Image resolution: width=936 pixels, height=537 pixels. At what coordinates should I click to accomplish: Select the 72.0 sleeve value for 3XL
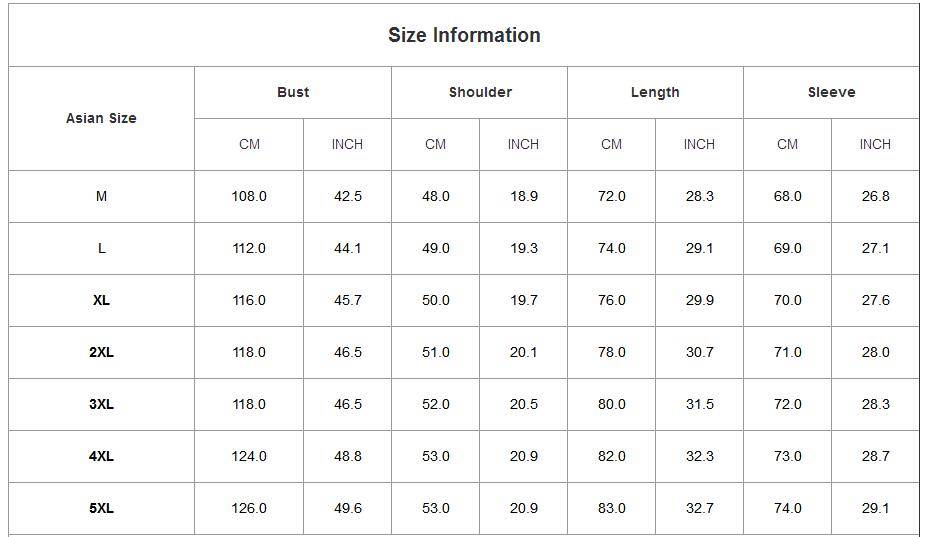pyautogui.click(x=788, y=404)
